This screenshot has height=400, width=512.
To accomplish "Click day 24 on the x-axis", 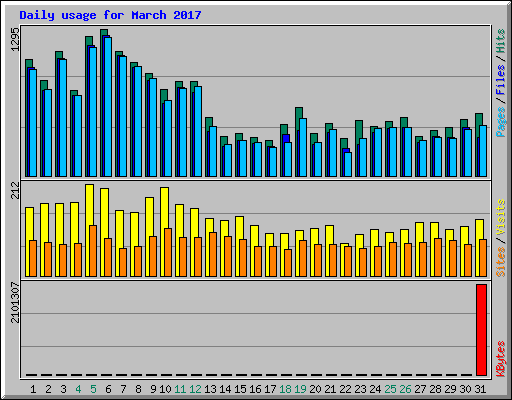I will 375,389.
